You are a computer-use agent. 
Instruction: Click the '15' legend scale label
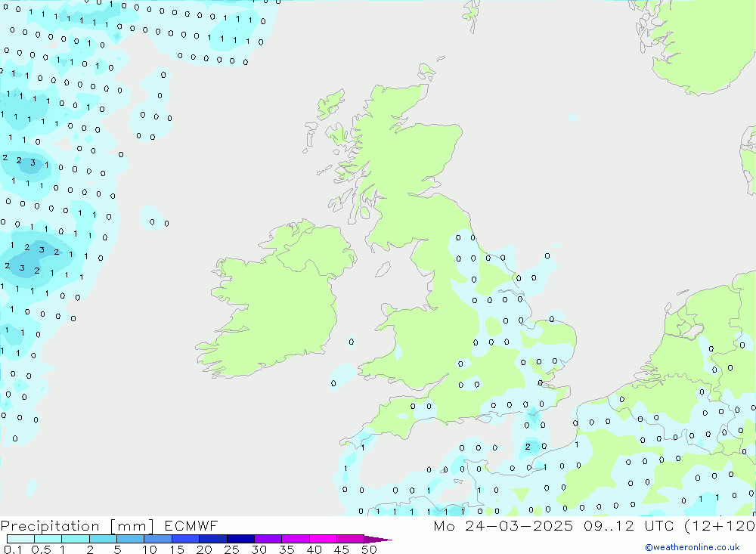(x=177, y=549)
